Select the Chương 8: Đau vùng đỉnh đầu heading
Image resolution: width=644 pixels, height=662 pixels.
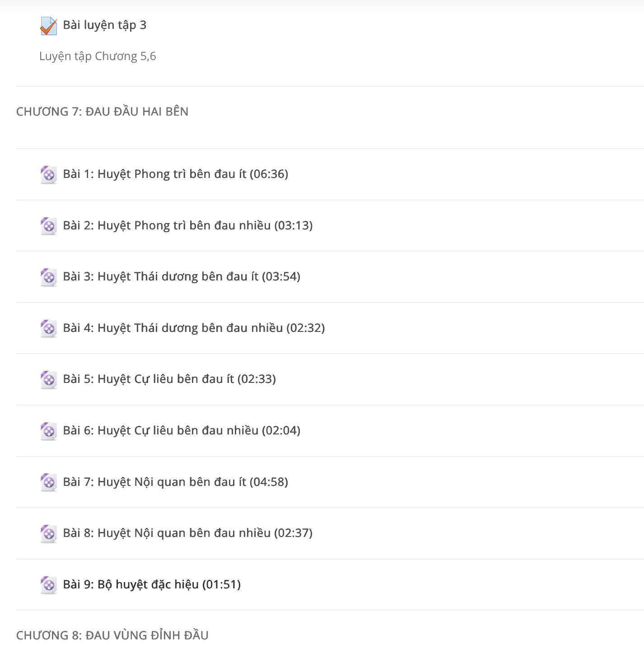pyautogui.click(x=112, y=635)
